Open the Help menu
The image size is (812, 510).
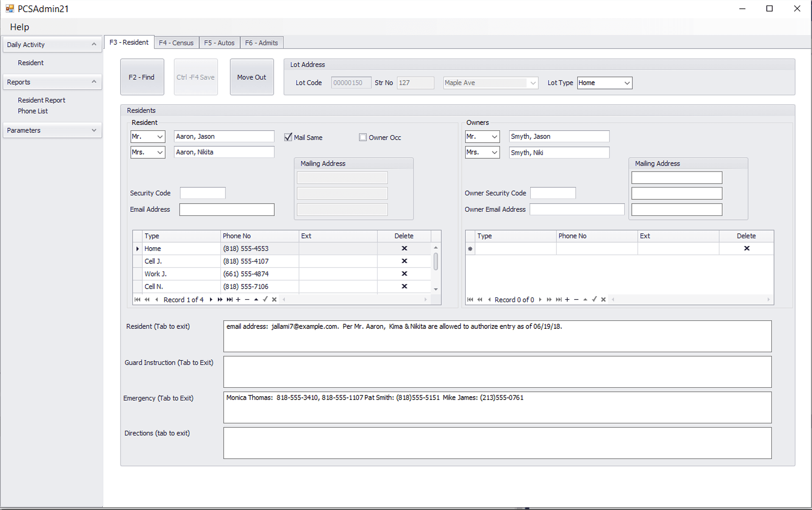click(x=19, y=27)
